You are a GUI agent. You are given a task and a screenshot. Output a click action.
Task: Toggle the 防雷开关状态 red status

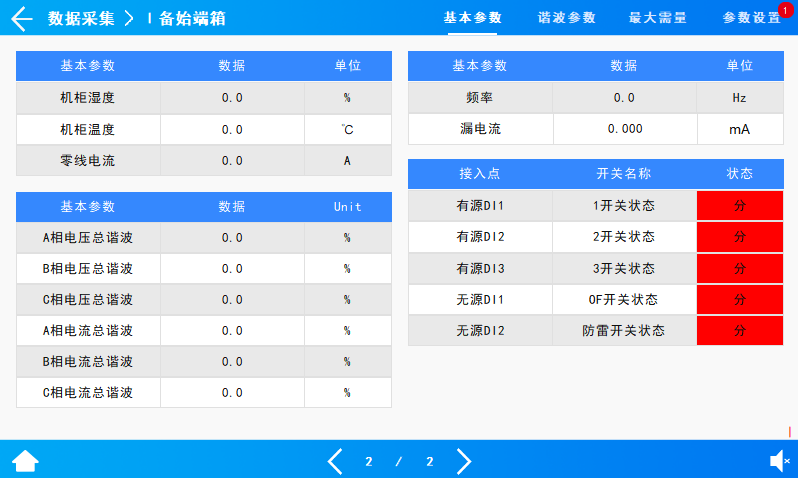pyautogui.click(x=740, y=331)
